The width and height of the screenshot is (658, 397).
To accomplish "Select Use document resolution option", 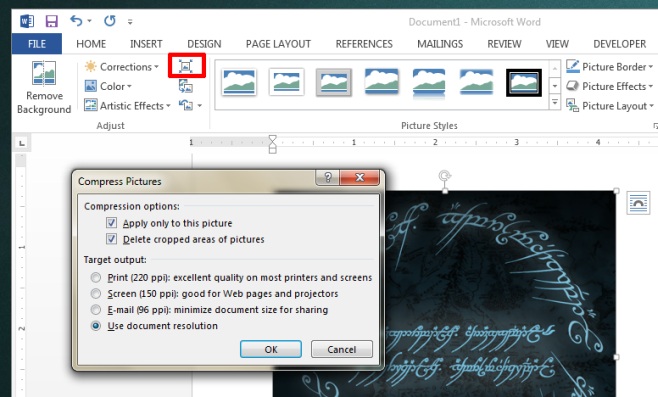I will (x=96, y=326).
